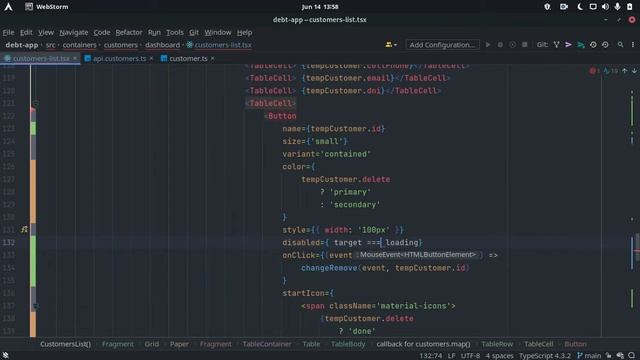The image size is (640, 360).
Task: Click callback for customers.map() breadcrumb
Action: 423,344
